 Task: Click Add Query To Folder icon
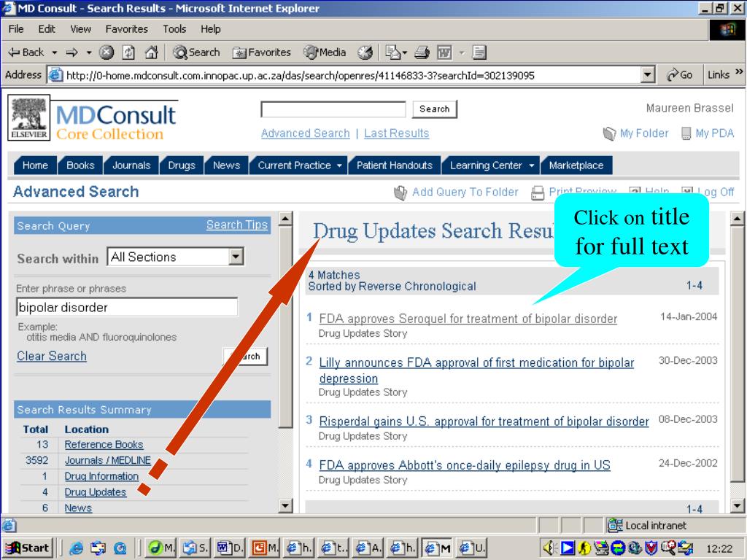400,192
